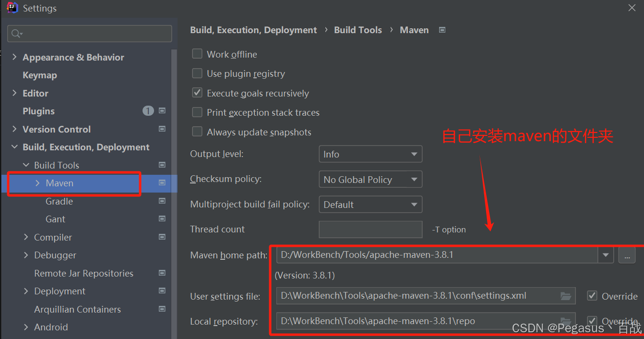Open Maven home path dropdown arrow
Image resolution: width=644 pixels, height=339 pixels.
(606, 255)
